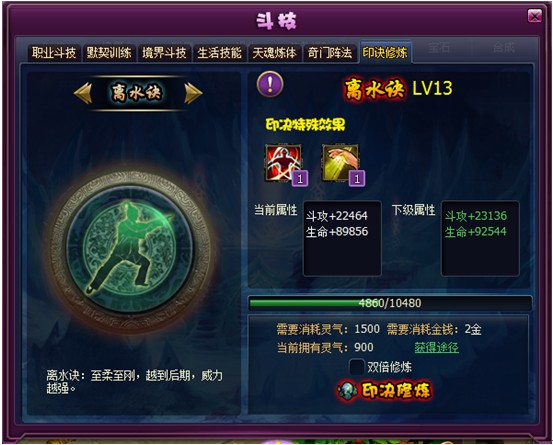Click the purple exclamation info icon
Image resolution: width=553 pixels, height=445 pixels.
[x=270, y=84]
